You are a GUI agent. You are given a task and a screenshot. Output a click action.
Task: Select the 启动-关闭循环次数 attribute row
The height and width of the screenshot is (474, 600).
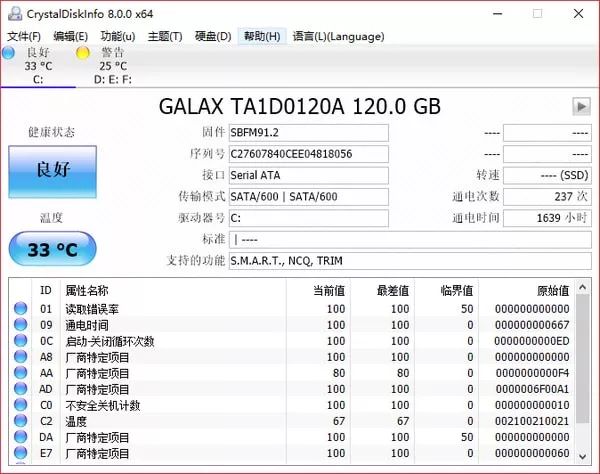click(x=292, y=341)
